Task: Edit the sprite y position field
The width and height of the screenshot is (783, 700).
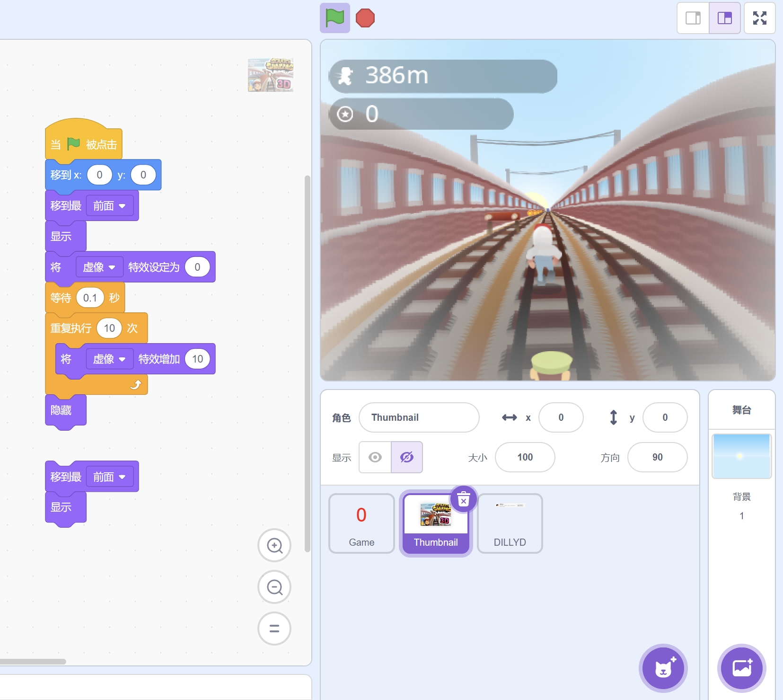Action: [665, 417]
